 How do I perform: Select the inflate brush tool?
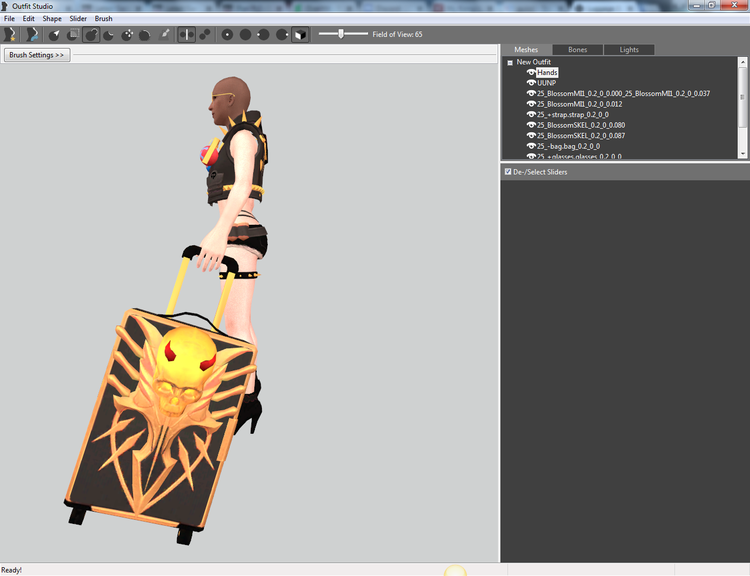point(91,34)
